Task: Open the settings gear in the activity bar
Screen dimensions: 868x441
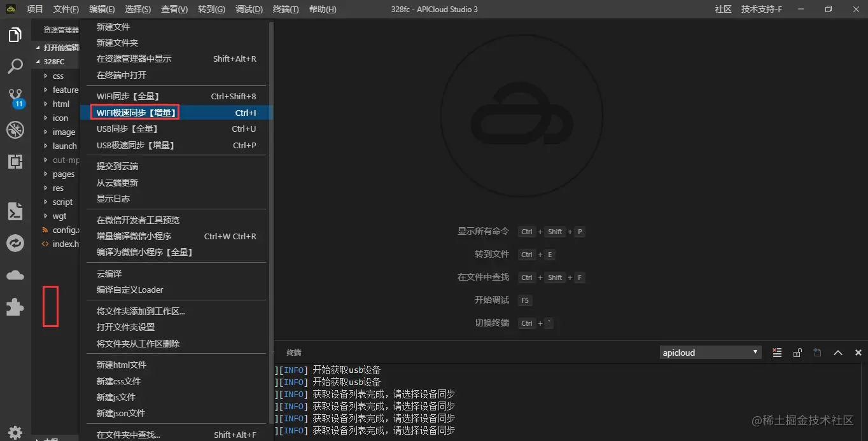Action: coord(15,433)
